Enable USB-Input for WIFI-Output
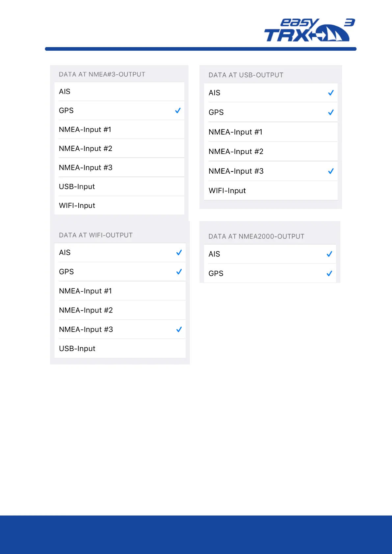The width and height of the screenshot is (392, 554). point(120,349)
